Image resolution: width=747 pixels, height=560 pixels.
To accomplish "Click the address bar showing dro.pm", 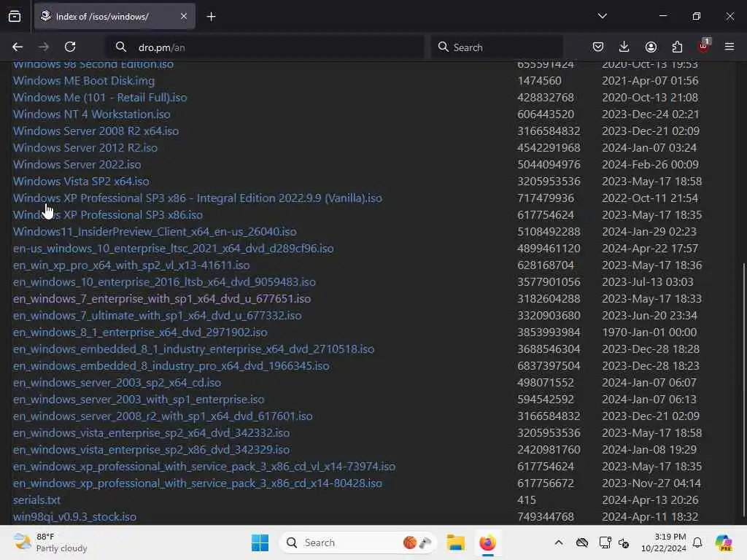I will [264, 47].
